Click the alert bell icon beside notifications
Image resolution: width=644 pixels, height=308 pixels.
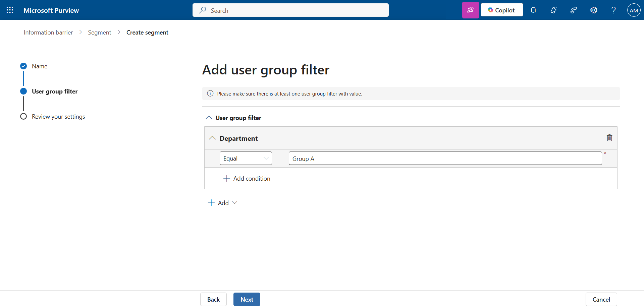[553, 10]
